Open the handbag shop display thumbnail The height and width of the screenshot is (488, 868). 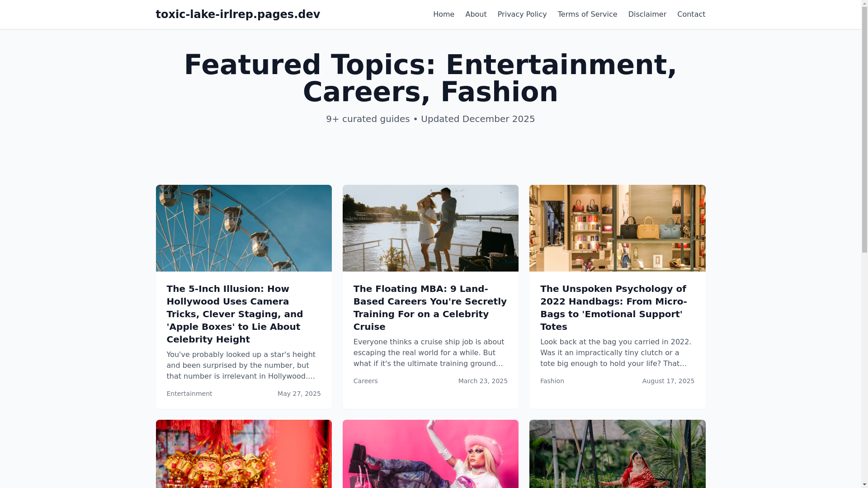(617, 228)
